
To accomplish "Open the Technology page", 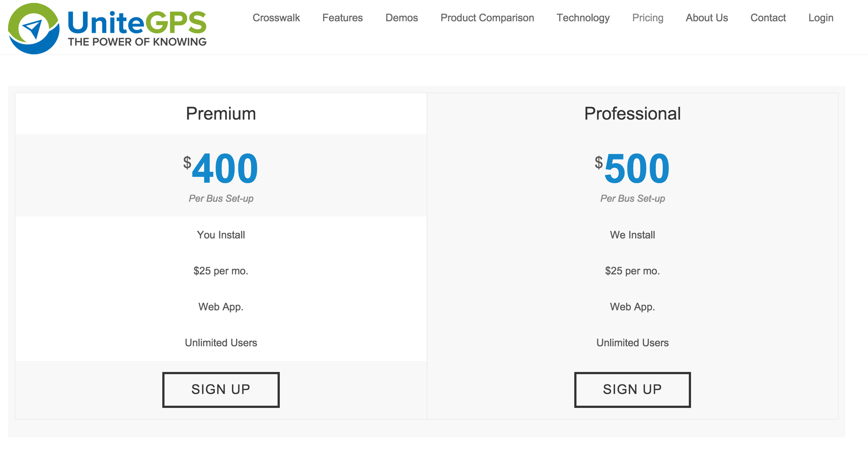I will [x=583, y=18].
